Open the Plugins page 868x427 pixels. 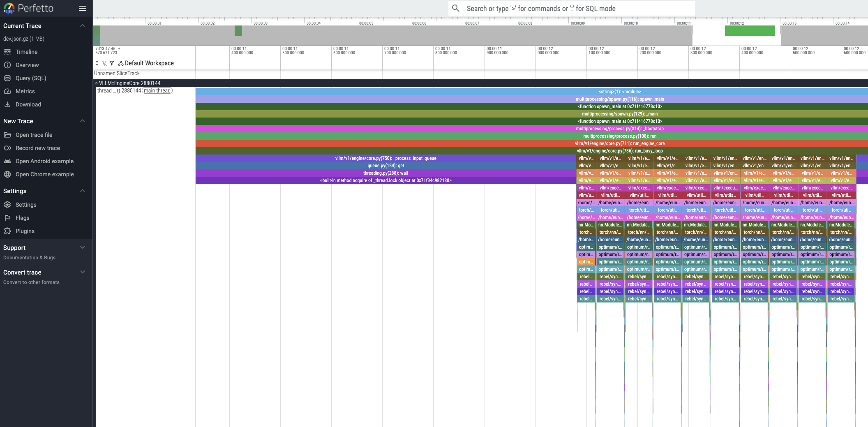point(25,231)
